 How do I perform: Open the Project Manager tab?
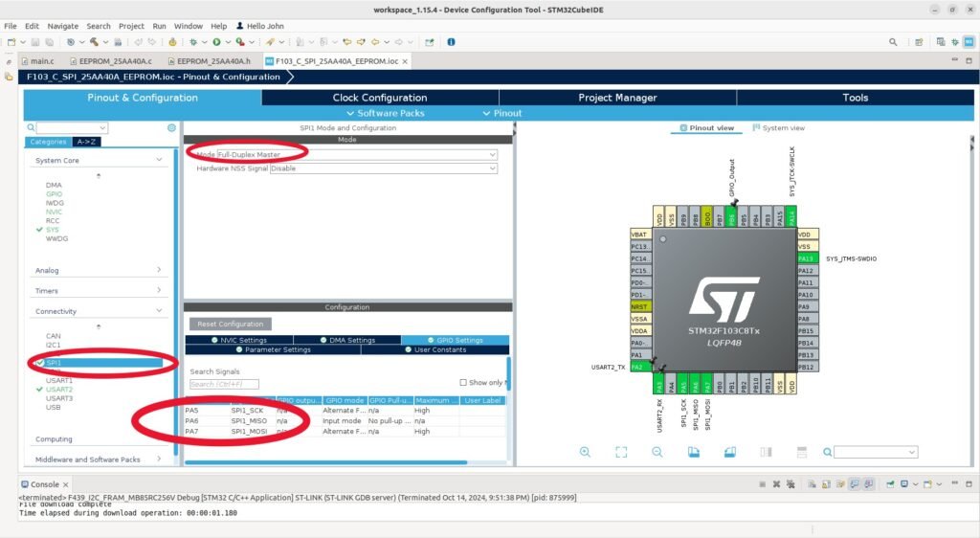coord(617,98)
